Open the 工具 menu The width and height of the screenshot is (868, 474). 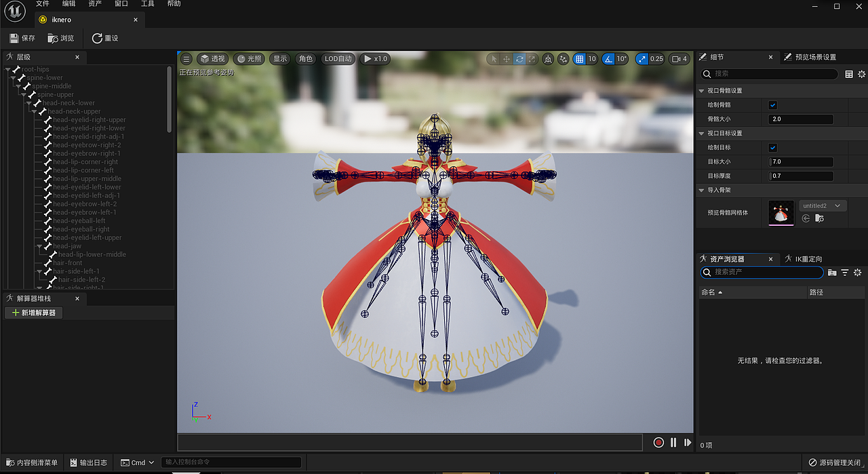pos(148,4)
